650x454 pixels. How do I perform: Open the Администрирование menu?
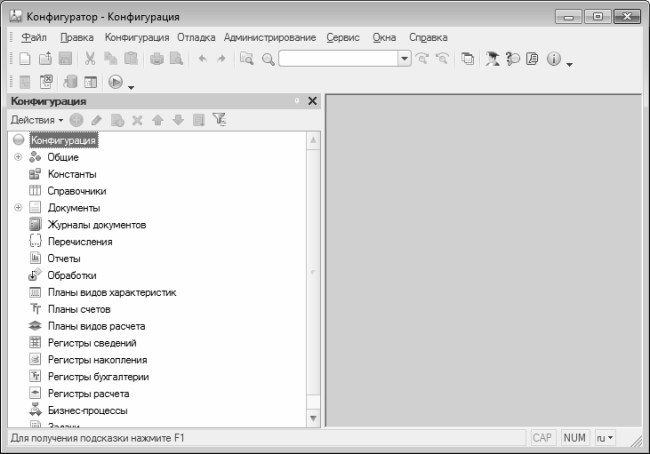(x=270, y=37)
